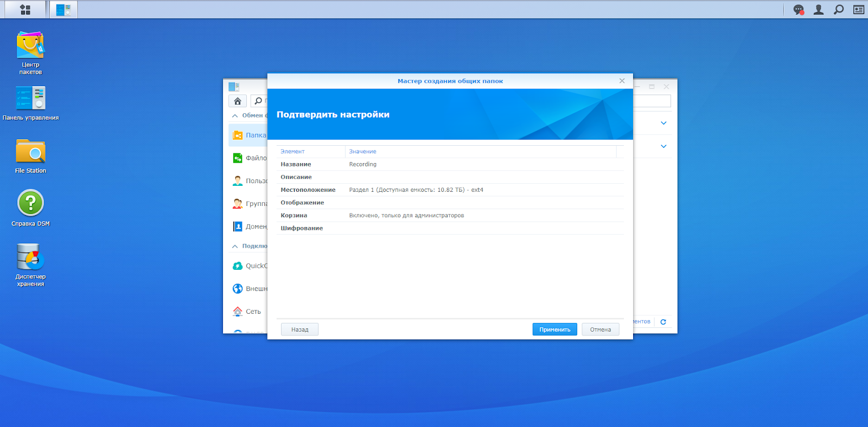
Task: Select network house icon in sidebar
Action: pyautogui.click(x=238, y=311)
